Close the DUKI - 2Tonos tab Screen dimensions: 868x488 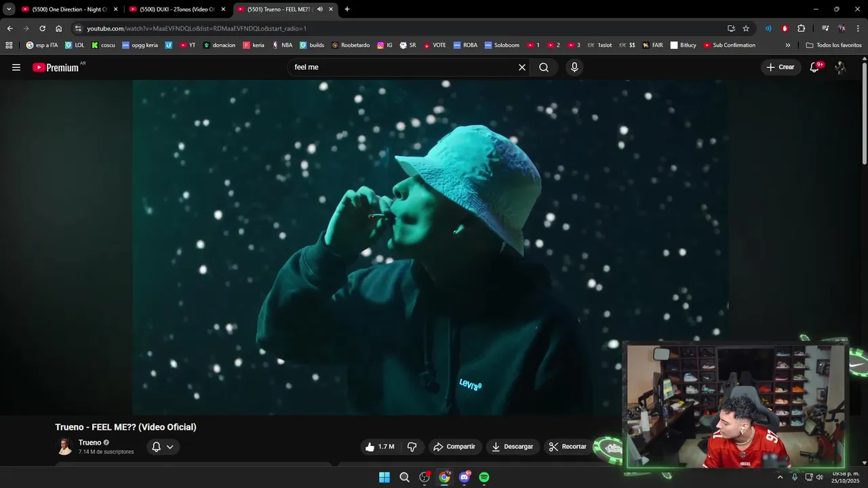point(223,9)
